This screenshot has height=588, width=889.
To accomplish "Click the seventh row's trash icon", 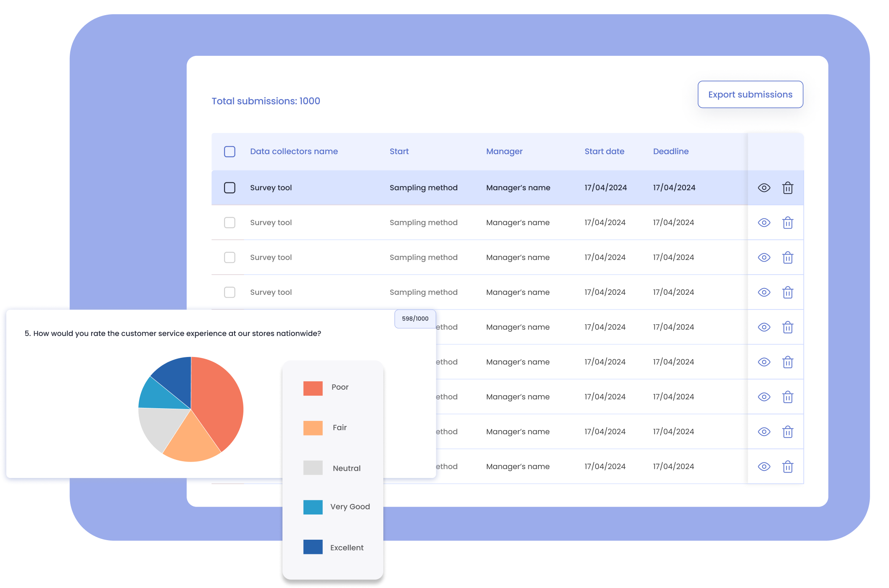I will coord(787,397).
